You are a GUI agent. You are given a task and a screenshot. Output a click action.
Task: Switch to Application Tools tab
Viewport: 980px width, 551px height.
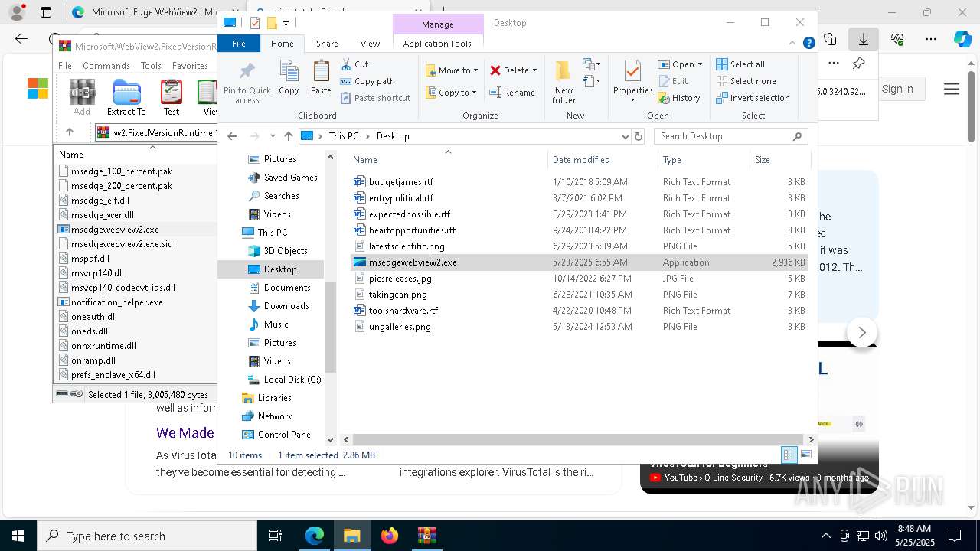(x=437, y=44)
